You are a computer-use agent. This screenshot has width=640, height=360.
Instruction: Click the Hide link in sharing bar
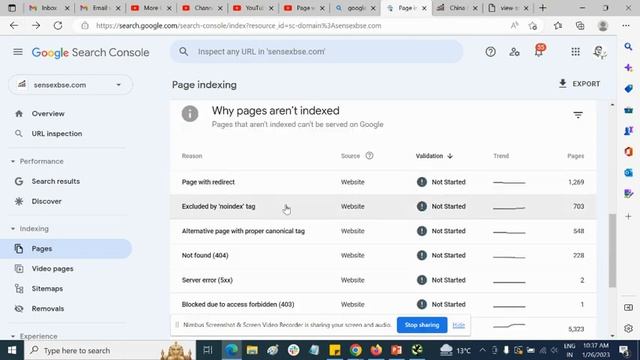[x=458, y=325]
